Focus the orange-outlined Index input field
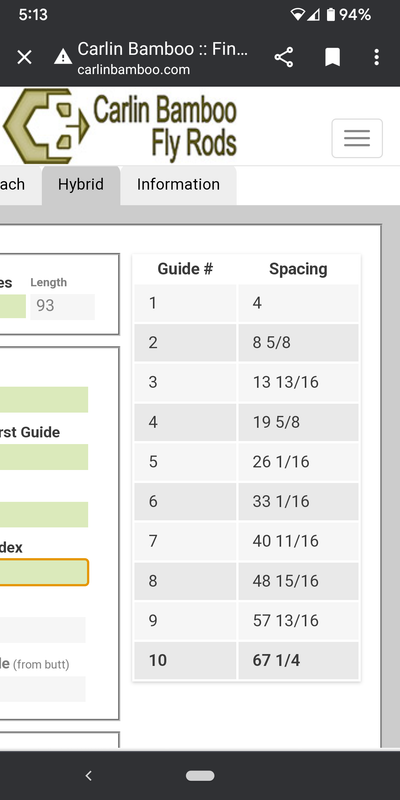Screen dimensions: 400x800 tap(44, 572)
